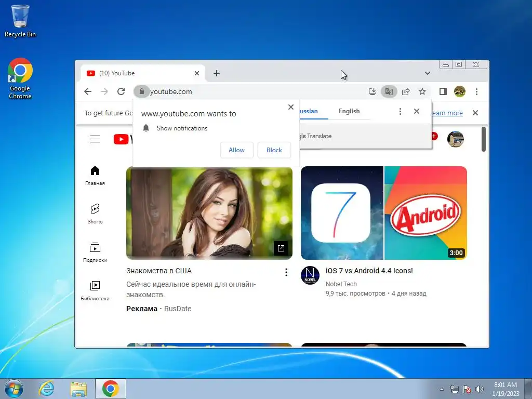Image resolution: width=532 pixels, height=399 pixels.
Task: Click the Nobel Tech channel name
Action: [341, 284]
